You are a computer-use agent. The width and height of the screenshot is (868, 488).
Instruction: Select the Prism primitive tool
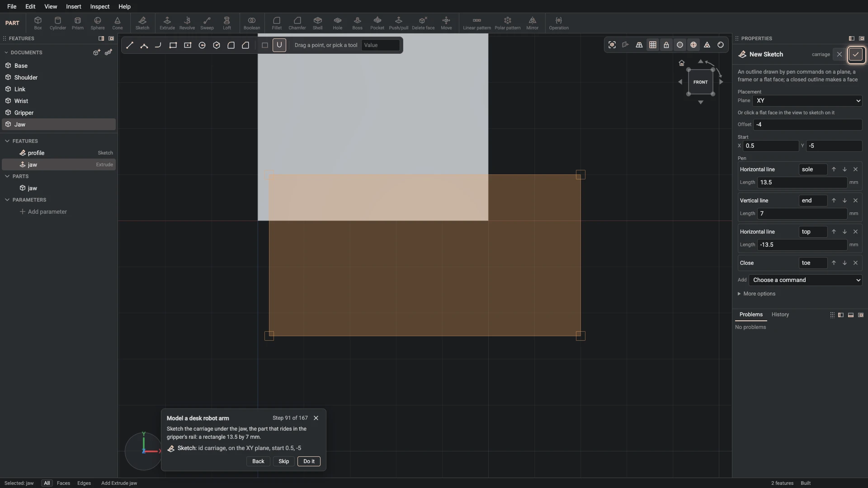78,23
